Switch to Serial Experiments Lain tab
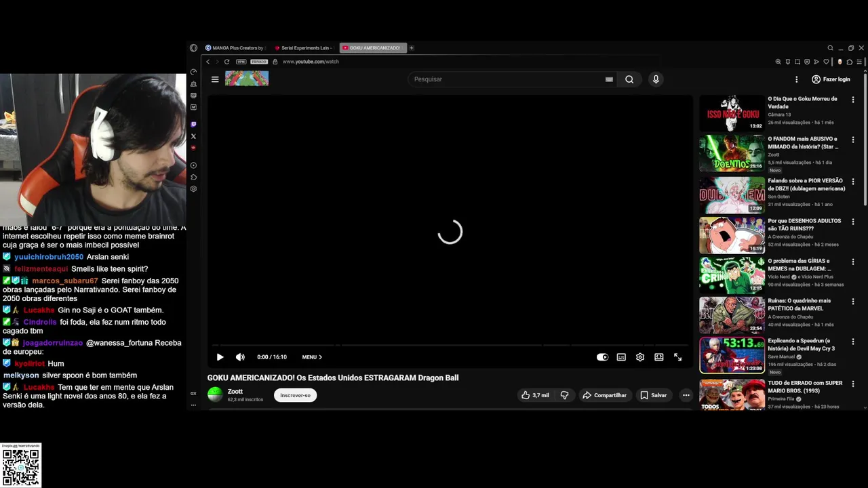This screenshot has width=868, height=488. (303, 48)
